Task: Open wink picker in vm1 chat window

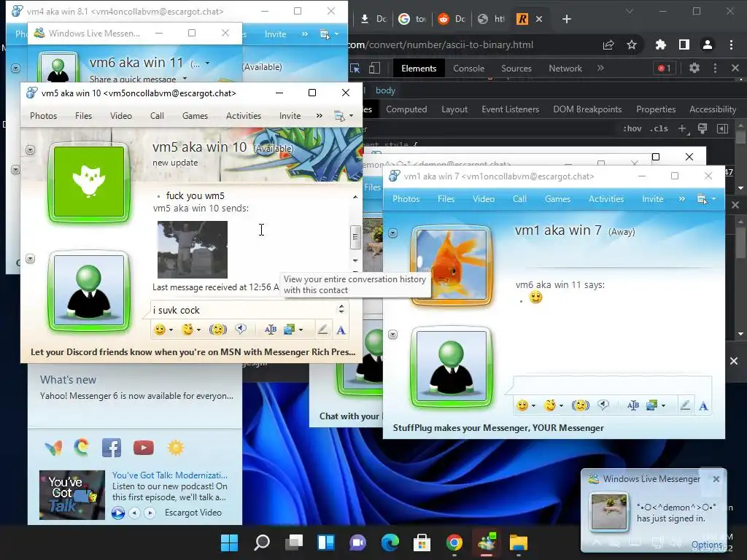Action: click(x=550, y=405)
